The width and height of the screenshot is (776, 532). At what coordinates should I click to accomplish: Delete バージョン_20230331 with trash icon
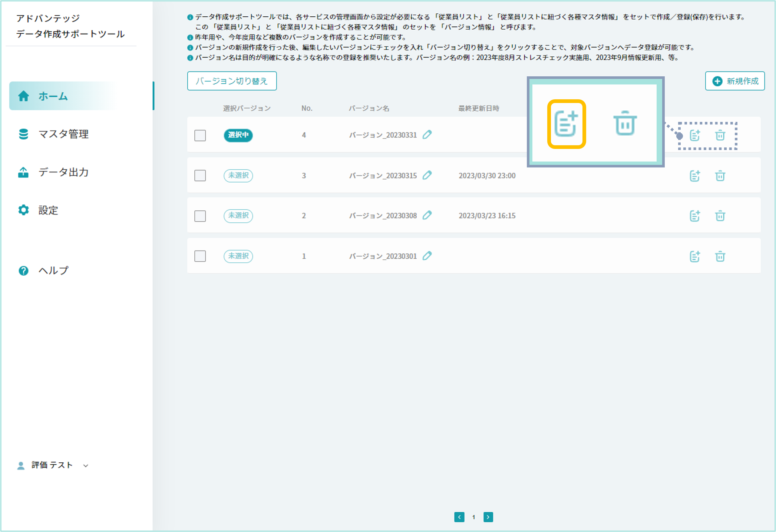click(x=720, y=136)
